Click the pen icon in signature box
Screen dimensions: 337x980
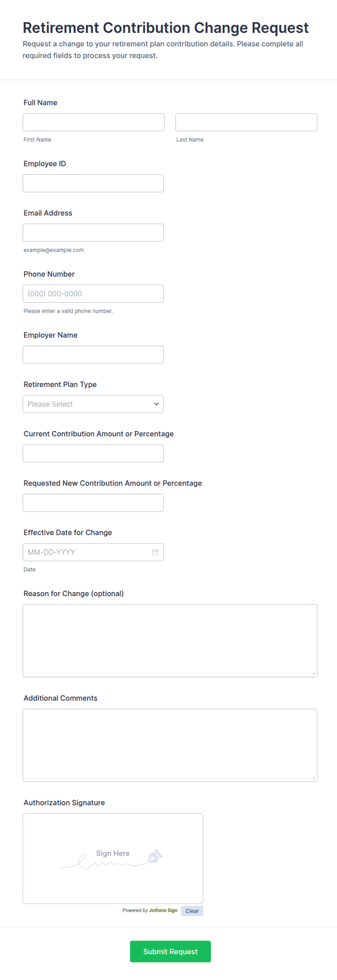(x=155, y=856)
